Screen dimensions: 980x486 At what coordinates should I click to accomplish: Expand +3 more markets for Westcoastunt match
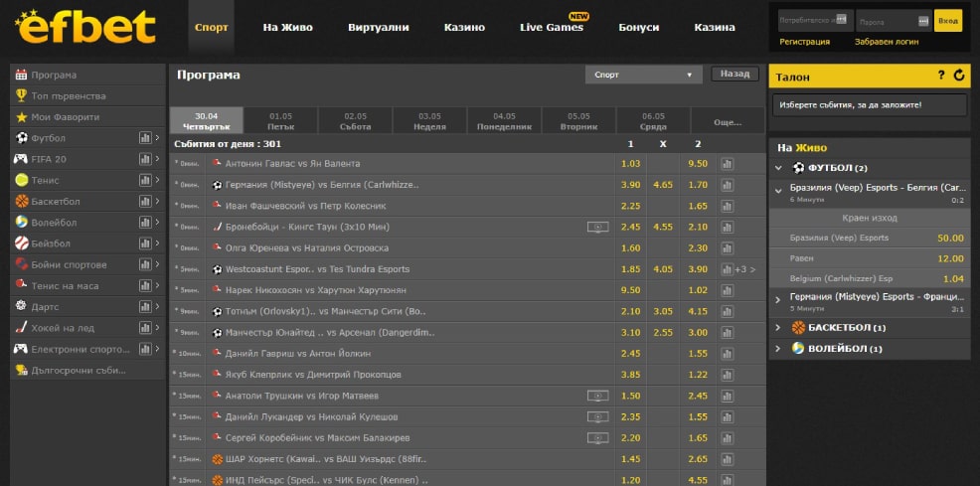pos(745,269)
